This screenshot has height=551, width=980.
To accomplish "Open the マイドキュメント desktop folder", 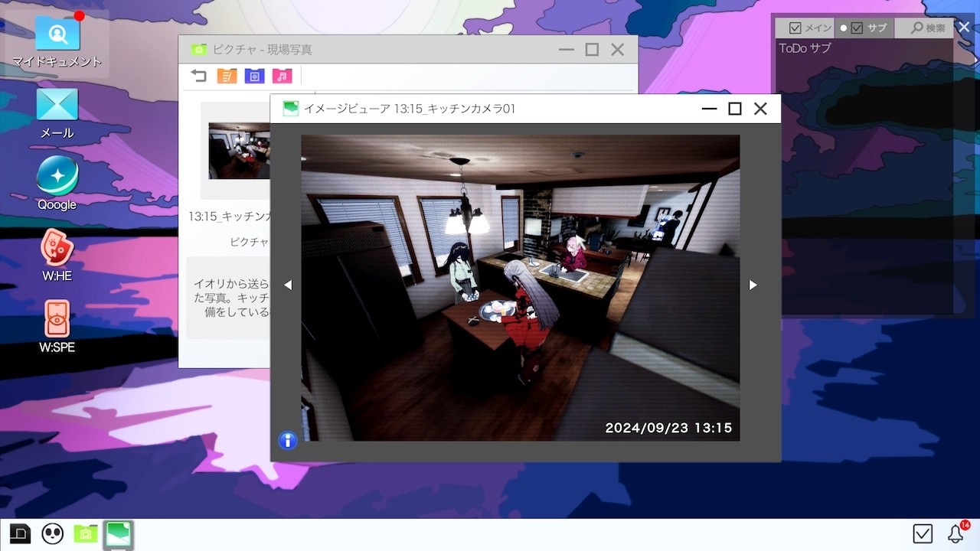I will 57,34.
